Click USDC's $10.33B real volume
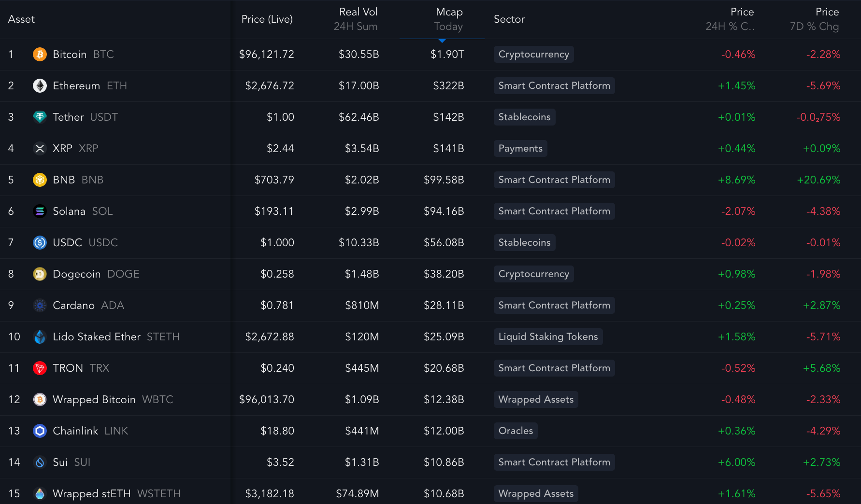861x504 pixels. pyautogui.click(x=359, y=243)
